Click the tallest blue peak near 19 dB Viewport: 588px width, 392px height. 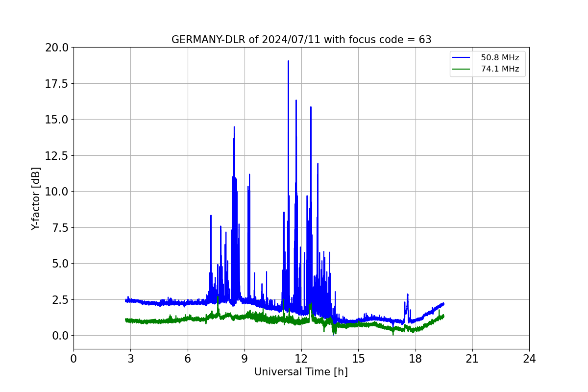click(x=288, y=62)
